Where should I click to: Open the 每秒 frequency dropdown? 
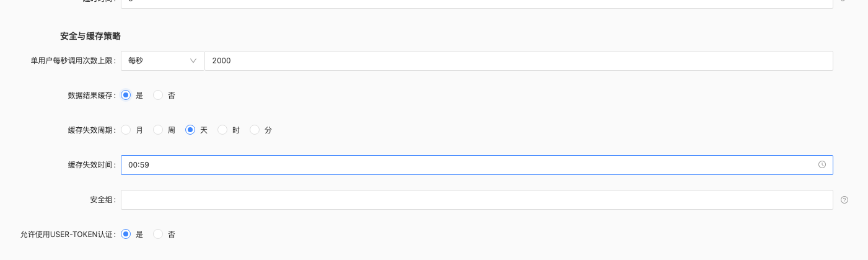pos(162,61)
